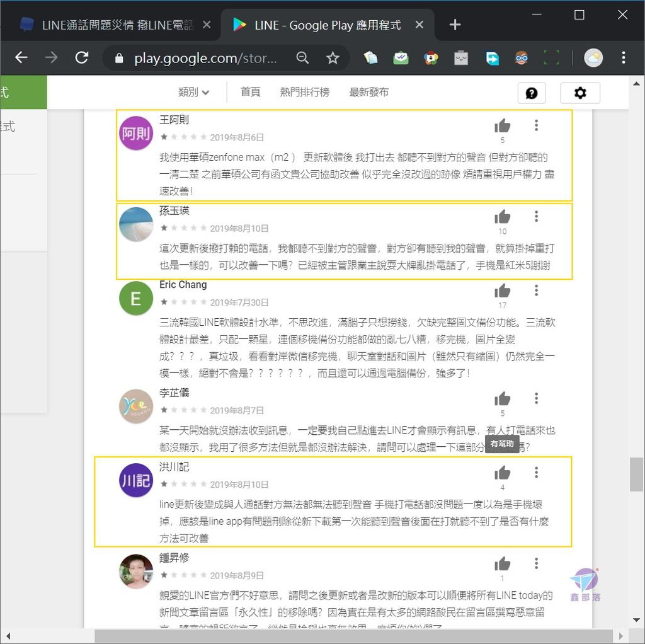Click 李芷儀's profile avatar
The height and width of the screenshot is (644, 645).
[136, 406]
